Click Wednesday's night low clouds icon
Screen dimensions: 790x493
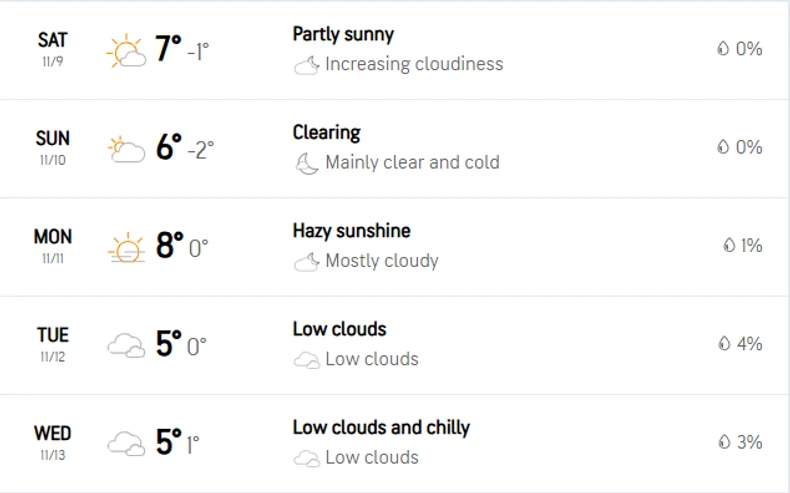[306, 458]
